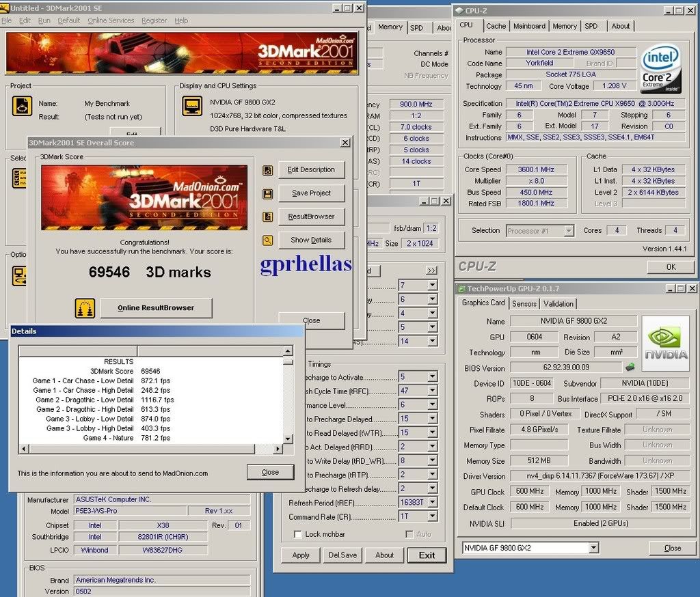Click the Edit Description button
This screenshot has height=597, width=700.
click(311, 170)
